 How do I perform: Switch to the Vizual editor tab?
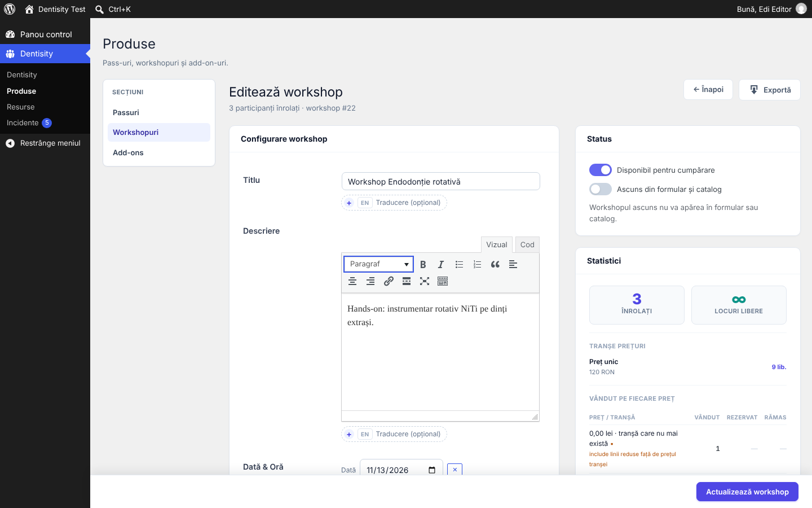(x=497, y=244)
